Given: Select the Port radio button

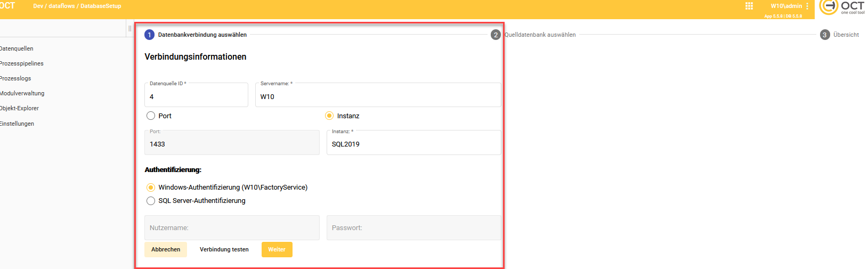Looking at the screenshot, I should (151, 116).
